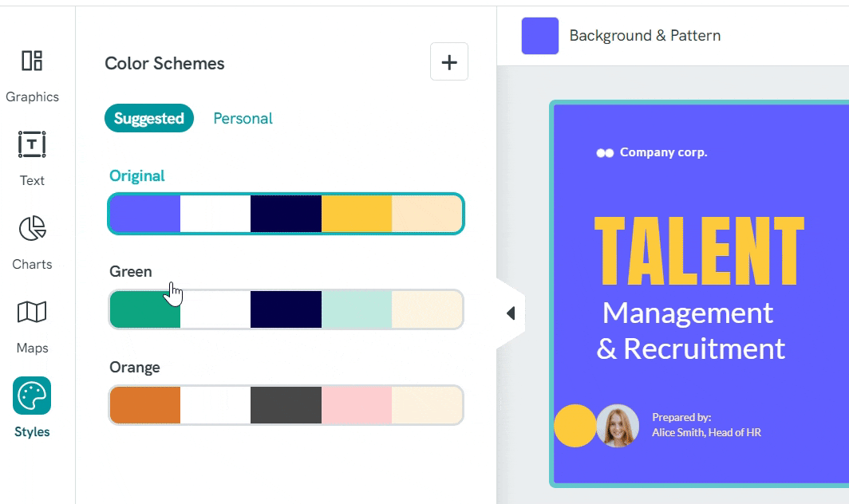Collapse the color schemes panel
849x504 pixels.
(511, 313)
